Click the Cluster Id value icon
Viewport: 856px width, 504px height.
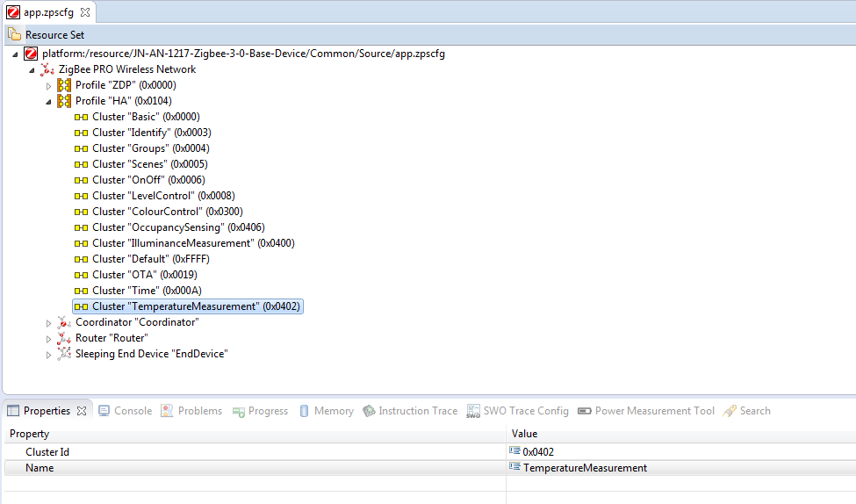[514, 450]
